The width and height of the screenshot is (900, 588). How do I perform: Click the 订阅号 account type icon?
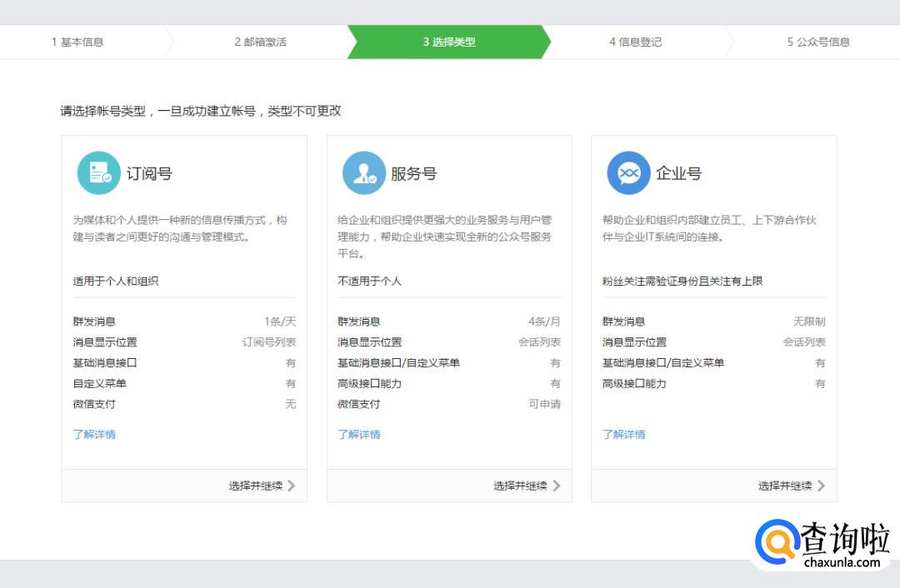point(99,173)
